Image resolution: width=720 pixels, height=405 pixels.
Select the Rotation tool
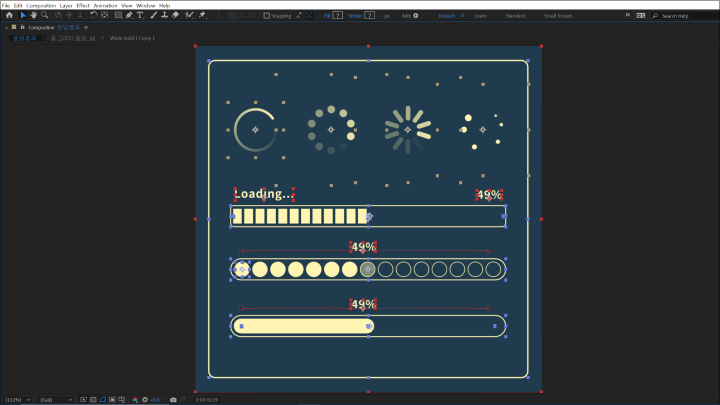[x=94, y=15]
